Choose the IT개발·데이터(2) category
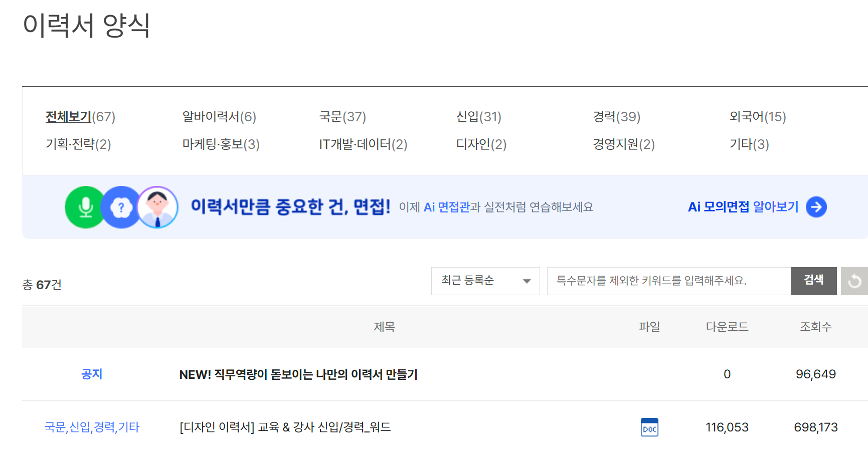 pyautogui.click(x=363, y=144)
